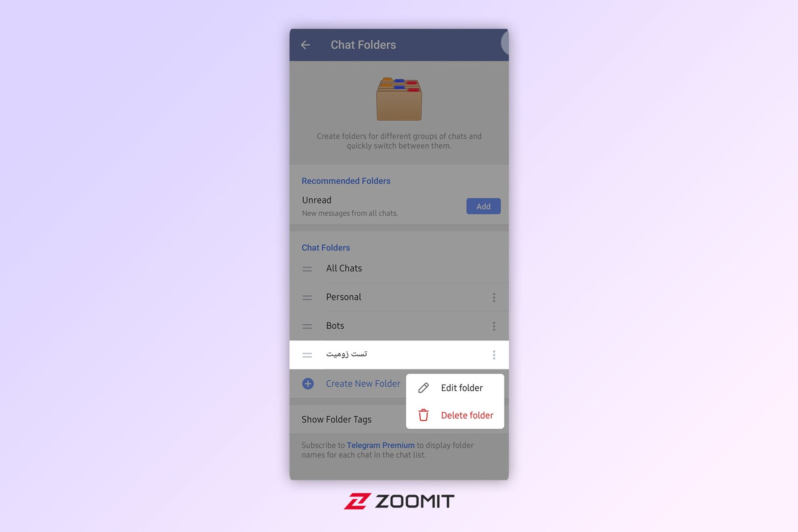
Task: Click the drag handle icon for All Chats
Action: pyautogui.click(x=307, y=268)
